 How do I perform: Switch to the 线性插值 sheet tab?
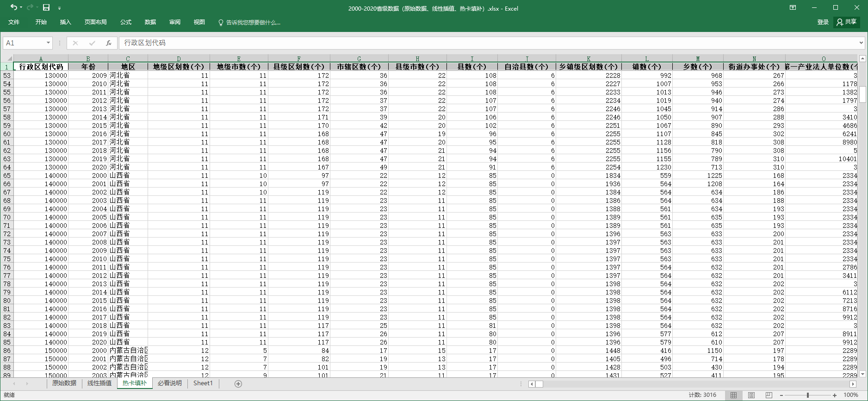tap(99, 383)
